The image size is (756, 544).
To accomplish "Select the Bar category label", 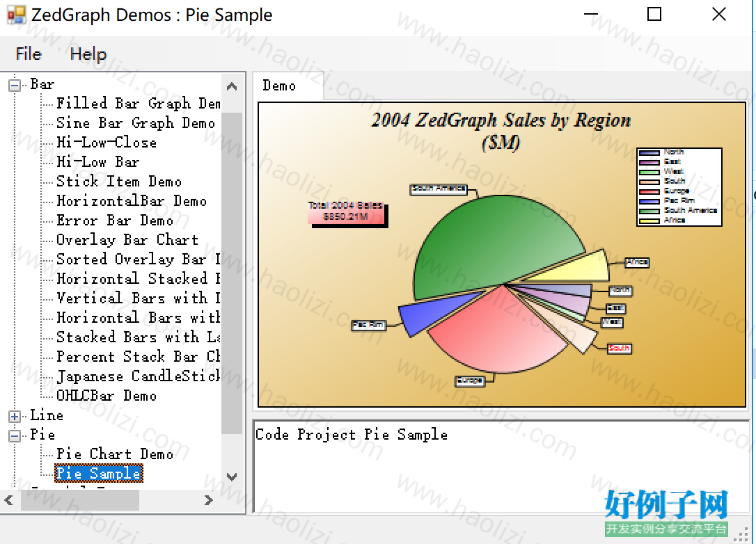I will tap(42, 84).
